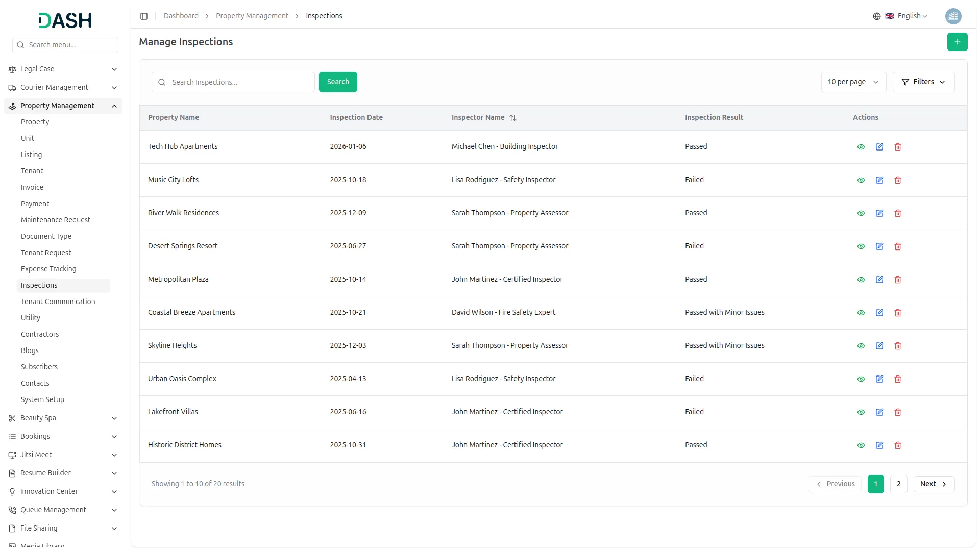Go to the Next page
The image size is (980, 551).
click(933, 484)
